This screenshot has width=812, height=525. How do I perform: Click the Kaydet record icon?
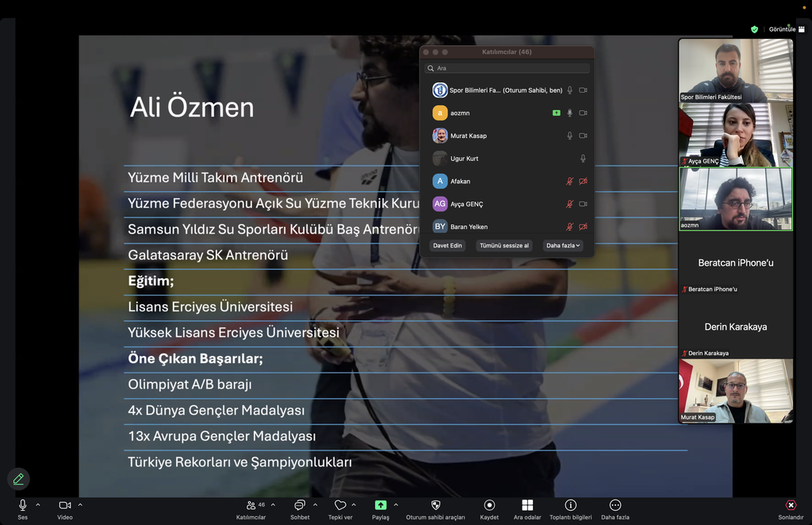pos(489,505)
